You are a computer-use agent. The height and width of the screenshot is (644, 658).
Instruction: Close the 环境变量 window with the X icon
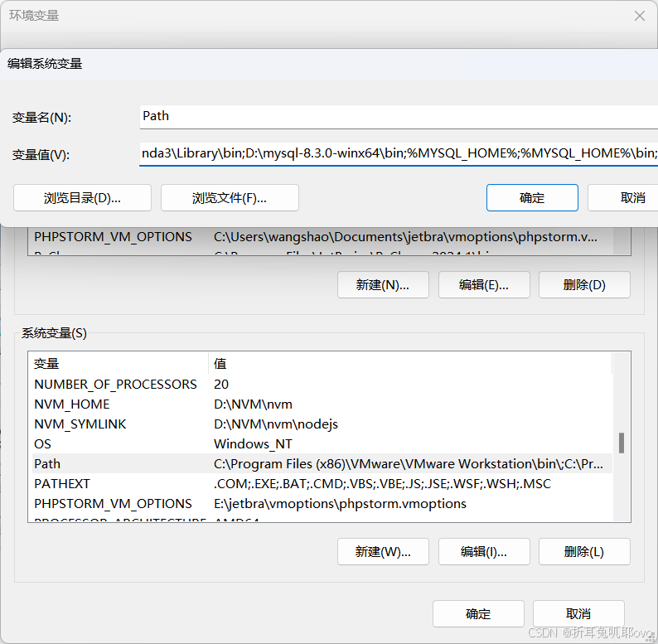[x=639, y=16]
